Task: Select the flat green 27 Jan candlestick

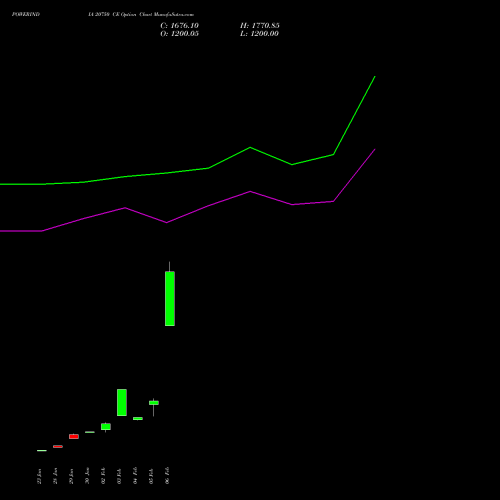Action: click(42, 450)
